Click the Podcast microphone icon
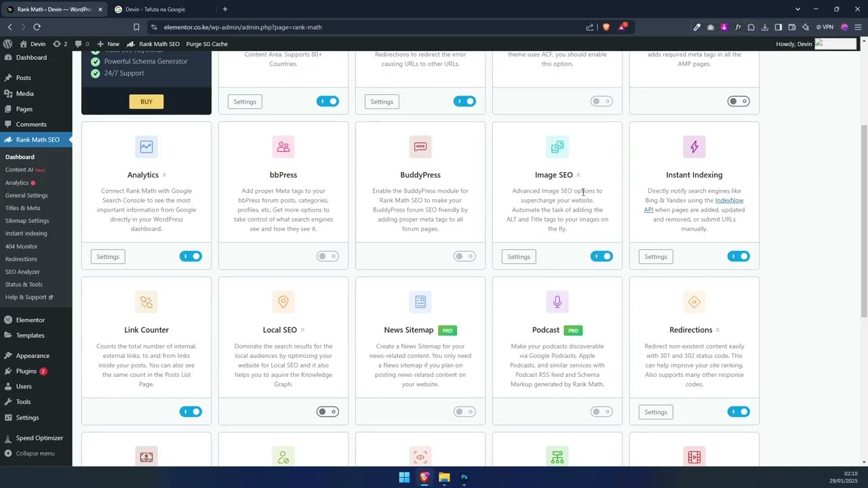The image size is (868, 488). coord(557,302)
